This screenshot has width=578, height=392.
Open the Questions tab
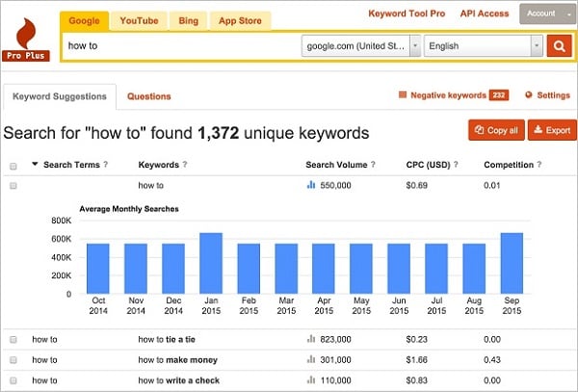[149, 96]
